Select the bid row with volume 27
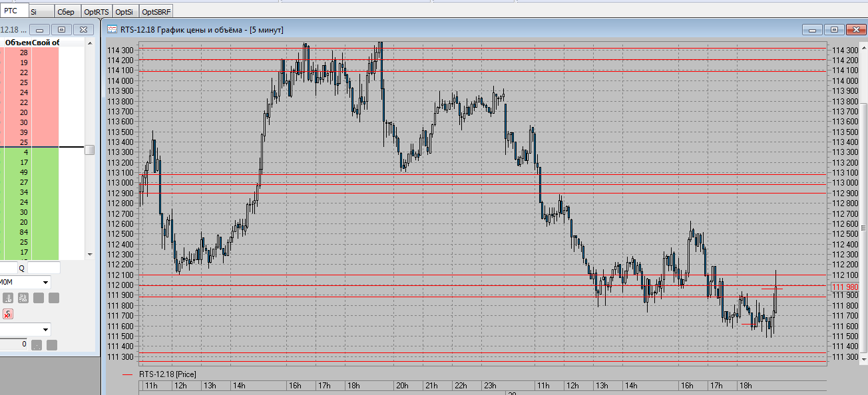Screen dimensions: 868x395 [x=30, y=182]
